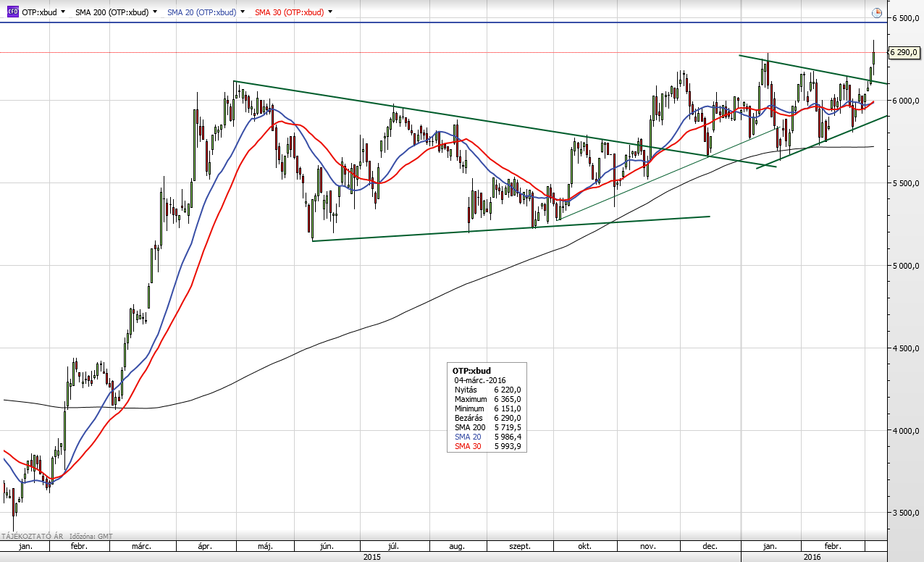Open the clock icon in the chart corner

pos(877,12)
